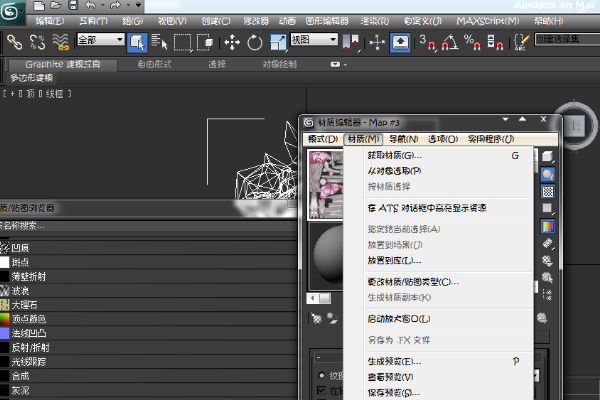Select the Rotate transform tool
This screenshot has height=400, width=600.
pyautogui.click(x=254, y=42)
